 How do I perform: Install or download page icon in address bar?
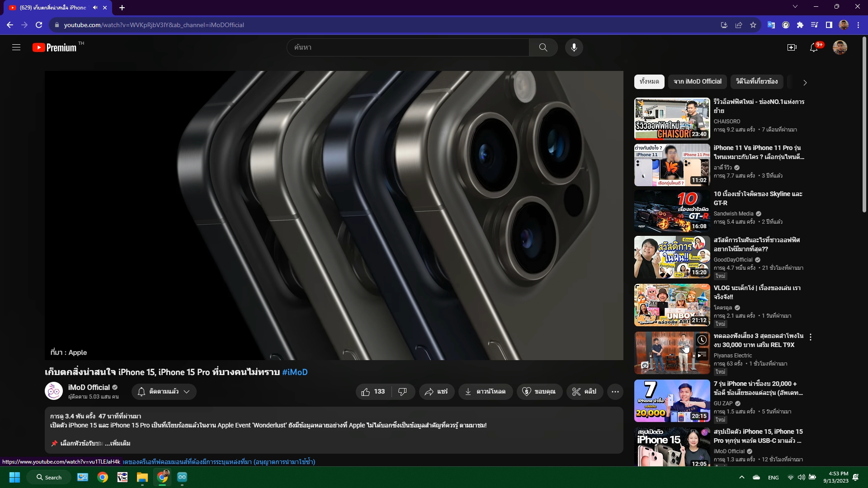[724, 25]
